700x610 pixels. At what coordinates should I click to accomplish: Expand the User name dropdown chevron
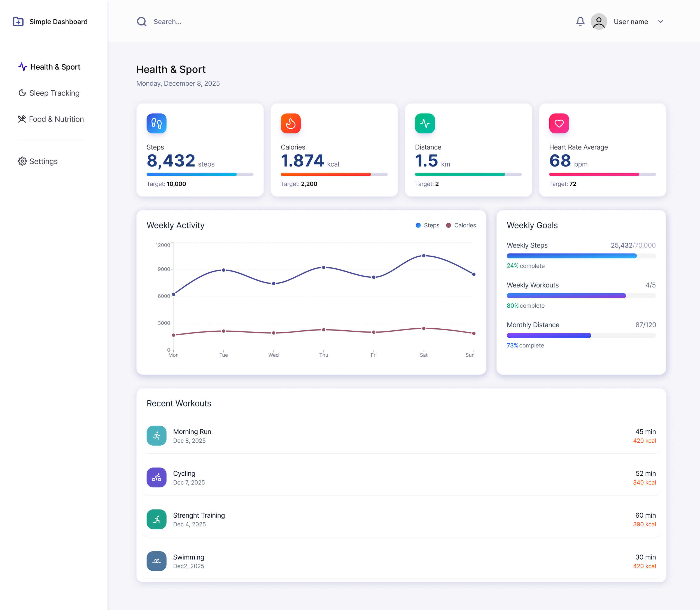(x=661, y=22)
